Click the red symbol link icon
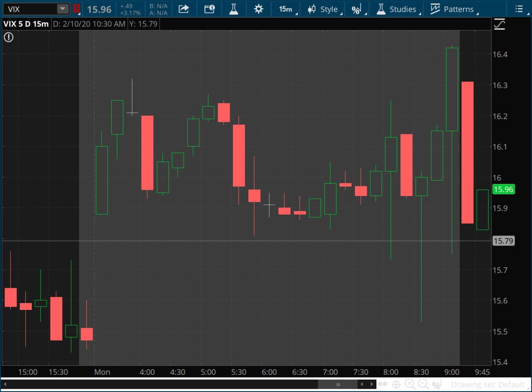The width and height of the screenshot is (532, 392). [x=76, y=9]
